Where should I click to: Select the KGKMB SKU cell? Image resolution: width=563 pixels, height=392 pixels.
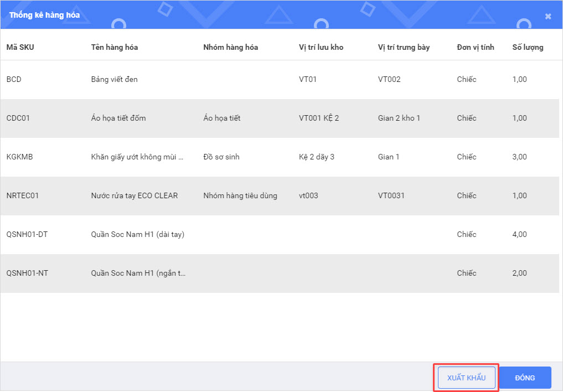point(19,157)
